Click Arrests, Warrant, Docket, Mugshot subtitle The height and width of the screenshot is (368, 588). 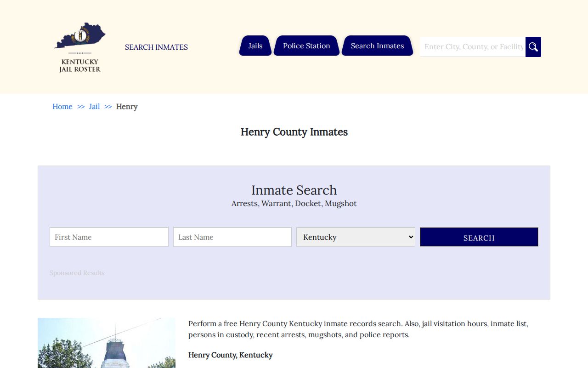coord(294,203)
